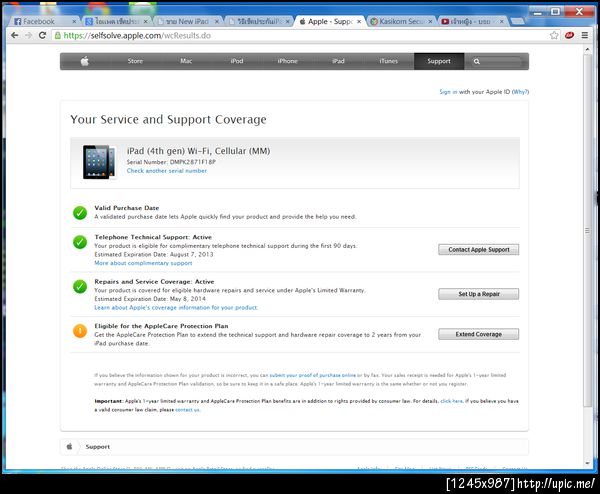Screen dimensions: 600x494
Task: Open the iTunes section in Apple nav
Action: click(x=388, y=61)
